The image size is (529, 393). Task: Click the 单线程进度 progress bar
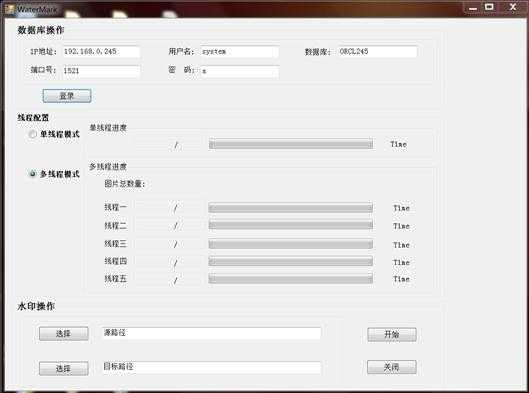291,144
